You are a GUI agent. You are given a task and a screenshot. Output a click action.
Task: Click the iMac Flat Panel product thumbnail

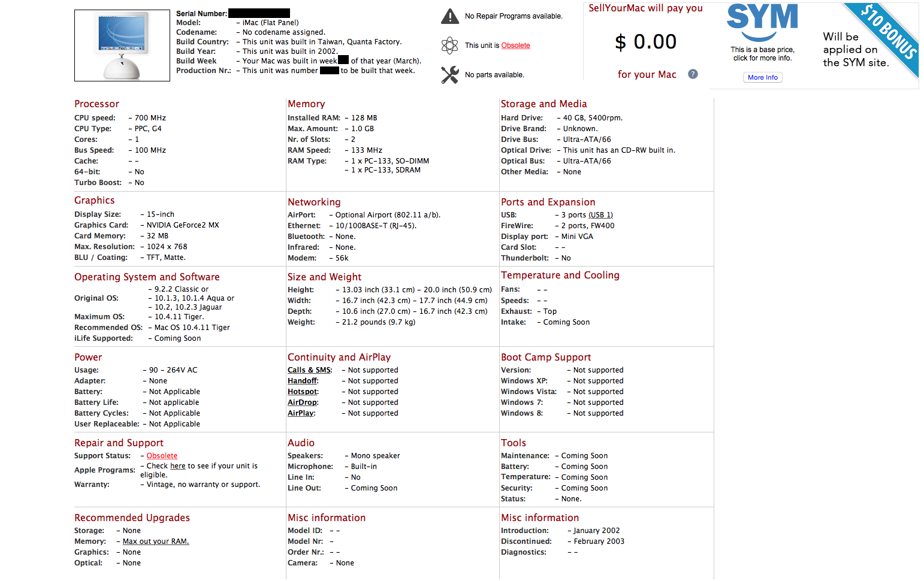click(x=122, y=46)
